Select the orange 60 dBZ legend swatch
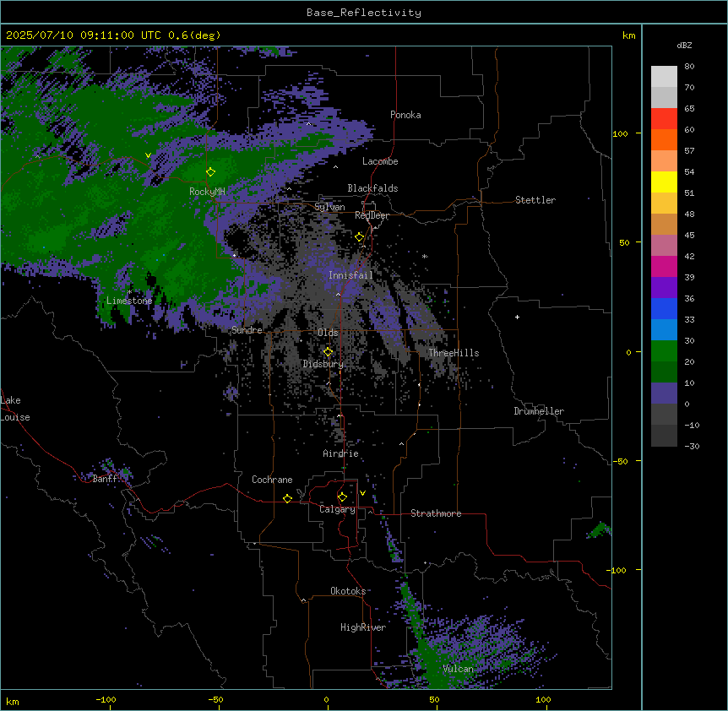Viewport: 728px width, 711px height. tap(664, 139)
